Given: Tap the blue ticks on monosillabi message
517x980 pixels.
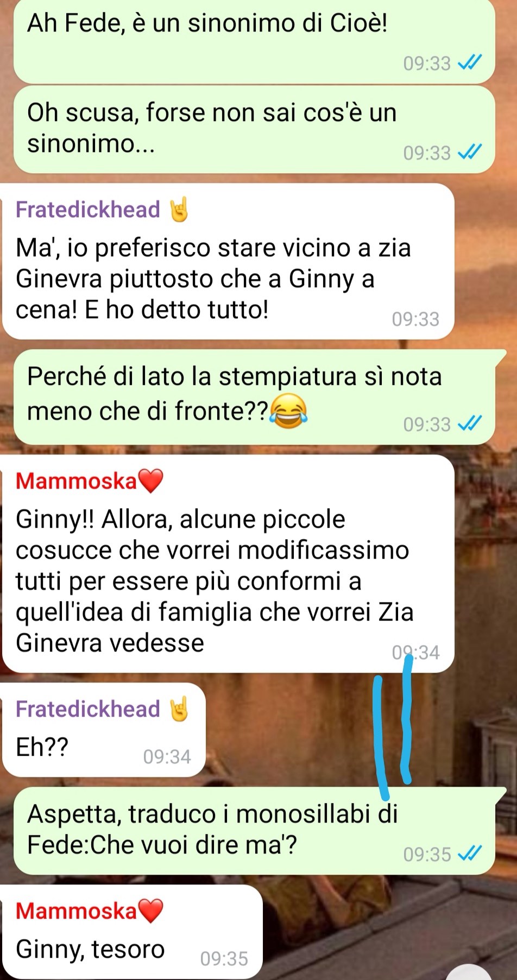Looking at the screenshot, I should pos(470,854).
